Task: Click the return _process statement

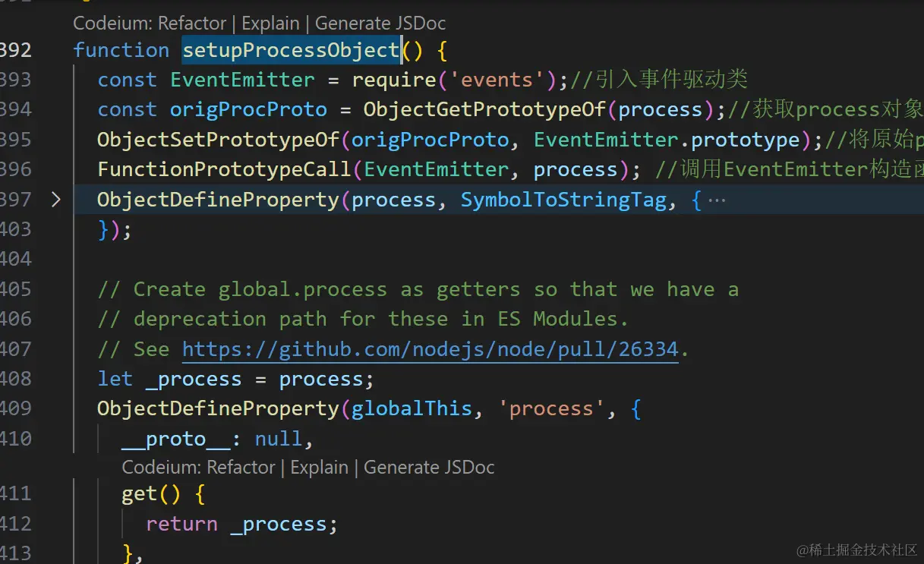Action: (x=241, y=524)
